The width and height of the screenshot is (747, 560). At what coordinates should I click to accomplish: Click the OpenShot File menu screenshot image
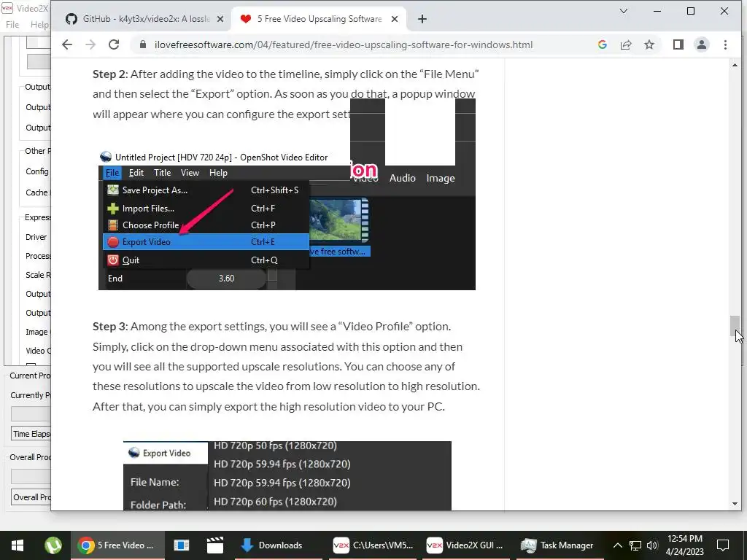pos(287,219)
